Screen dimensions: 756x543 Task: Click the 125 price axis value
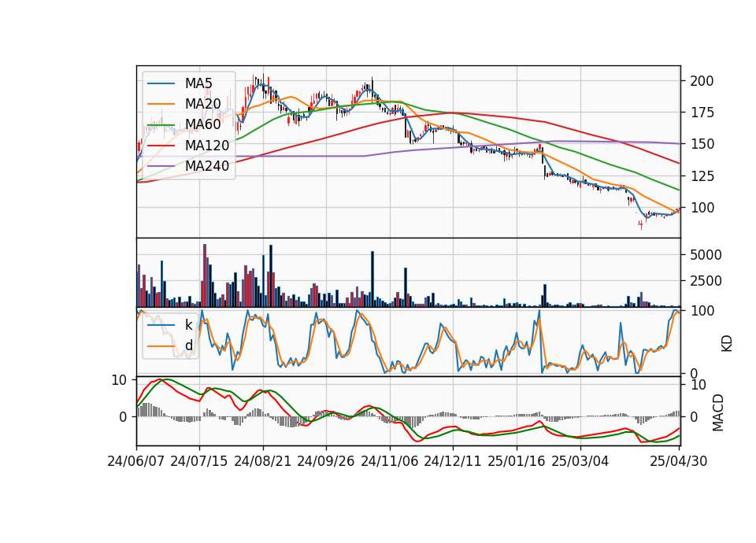[702, 175]
